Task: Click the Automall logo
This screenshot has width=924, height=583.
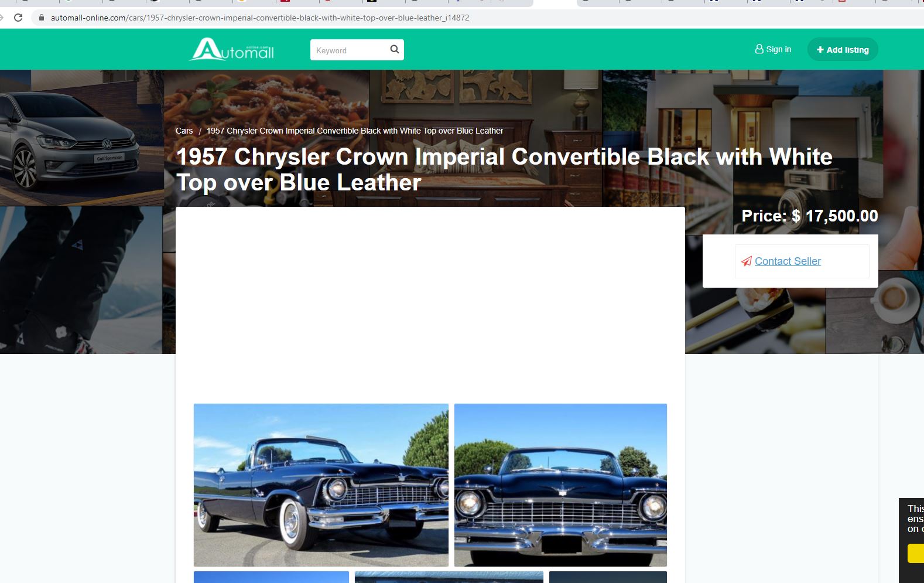Action: tap(232, 49)
